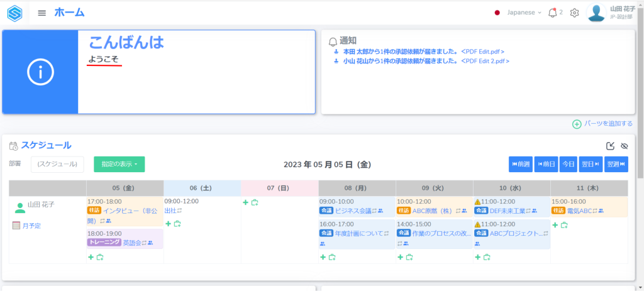Open settings via the gear icon
Viewport: 644px width, 291px height.
coord(574,13)
